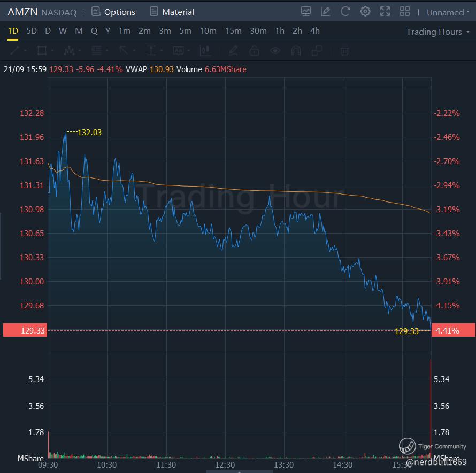This screenshot has height=473, width=476.
Task: Open the Unnamed layout dropdown
Action: (x=448, y=12)
